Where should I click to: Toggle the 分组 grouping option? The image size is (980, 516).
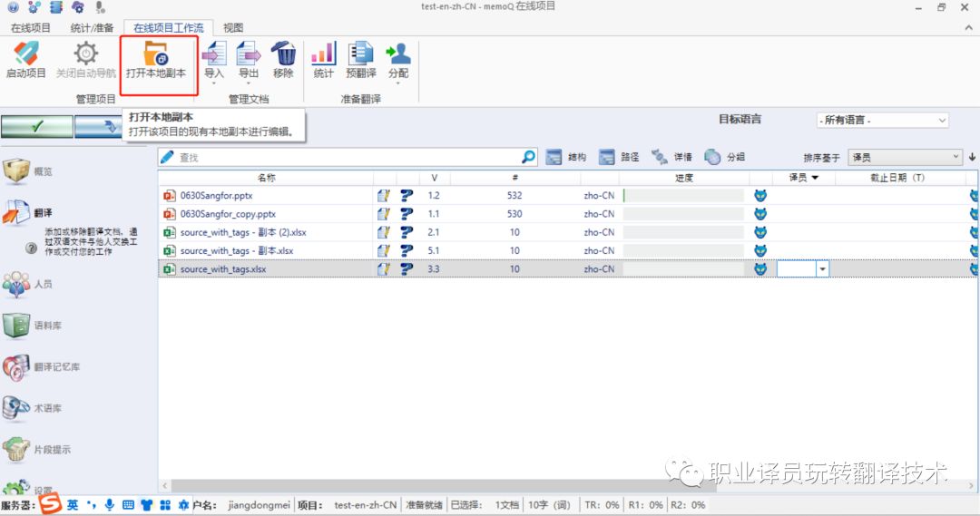724,157
